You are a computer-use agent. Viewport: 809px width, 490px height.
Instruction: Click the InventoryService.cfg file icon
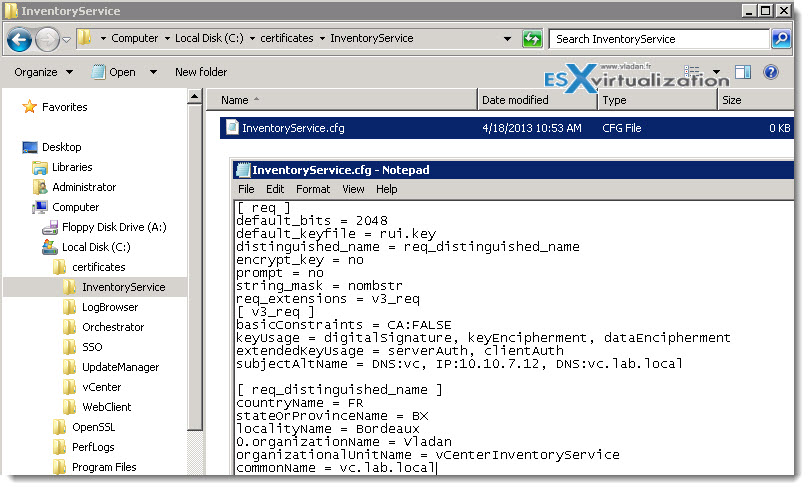click(x=232, y=127)
